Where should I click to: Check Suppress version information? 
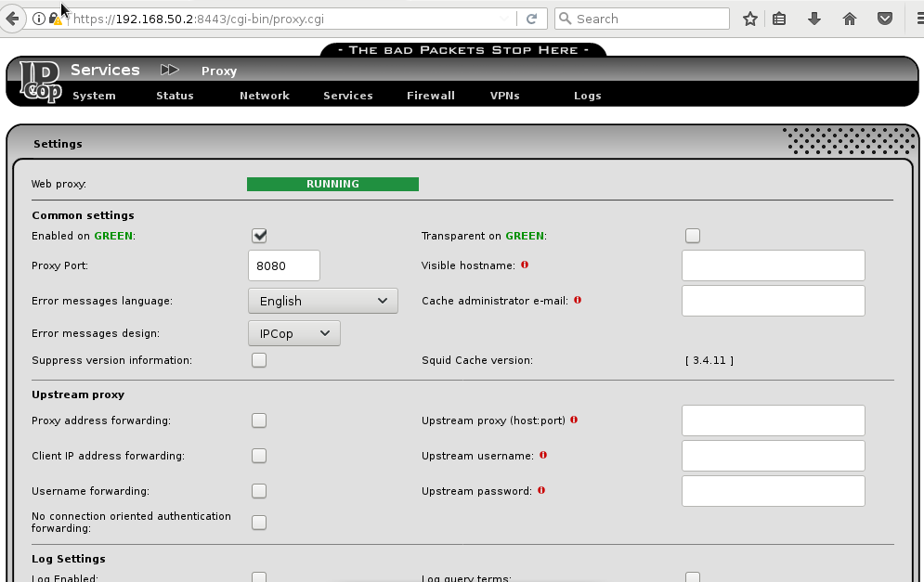pos(259,359)
